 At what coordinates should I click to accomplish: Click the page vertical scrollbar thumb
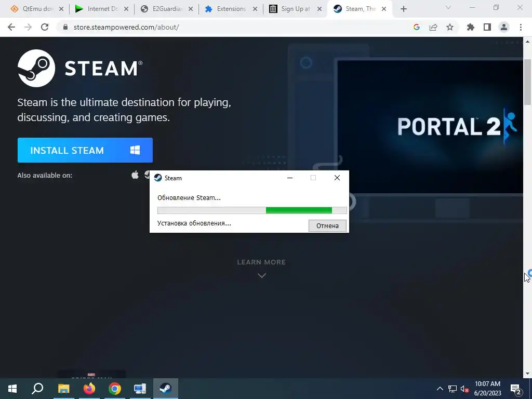(527, 82)
